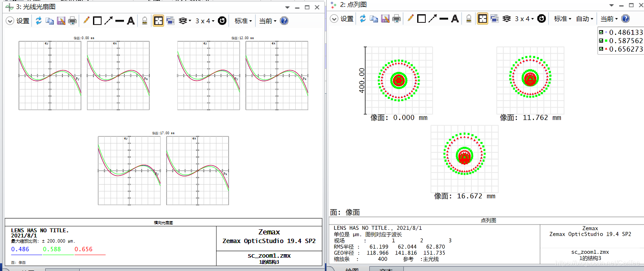The width and height of the screenshot is (644, 271).
Task: Select pencil annotation tool in spot diagram window
Action: click(410, 19)
